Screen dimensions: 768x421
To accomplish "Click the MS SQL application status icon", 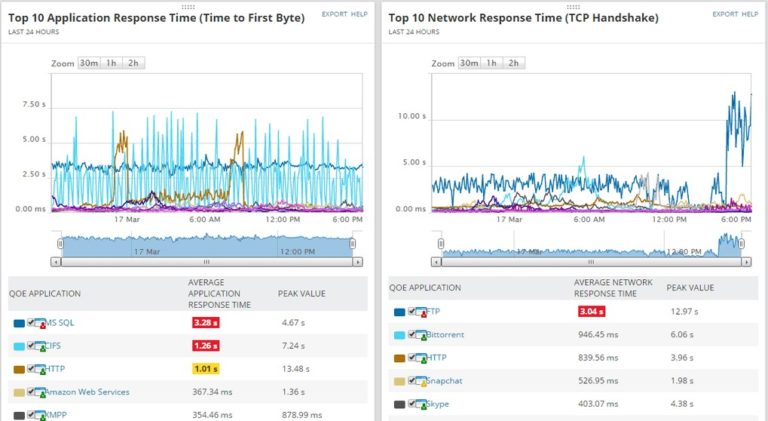I will point(40,323).
